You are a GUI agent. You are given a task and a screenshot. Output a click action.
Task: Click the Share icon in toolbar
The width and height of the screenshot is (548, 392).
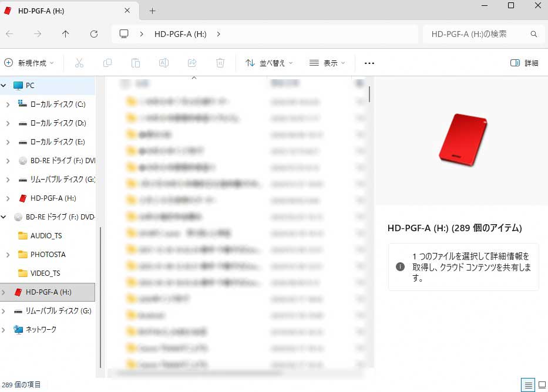pyautogui.click(x=192, y=63)
